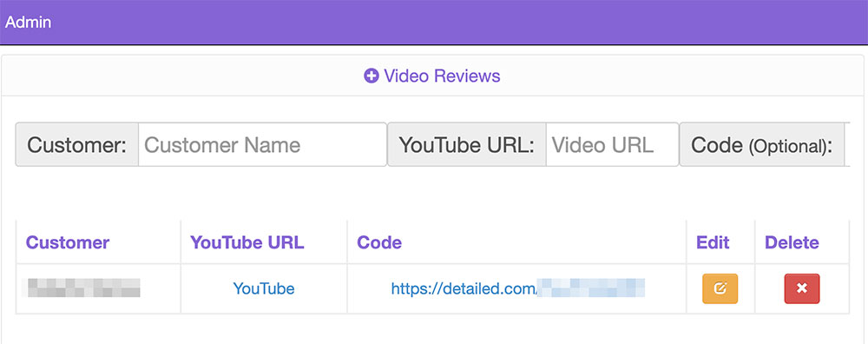Click the YouTube URL column header
The width and height of the screenshot is (868, 344).
tap(247, 242)
